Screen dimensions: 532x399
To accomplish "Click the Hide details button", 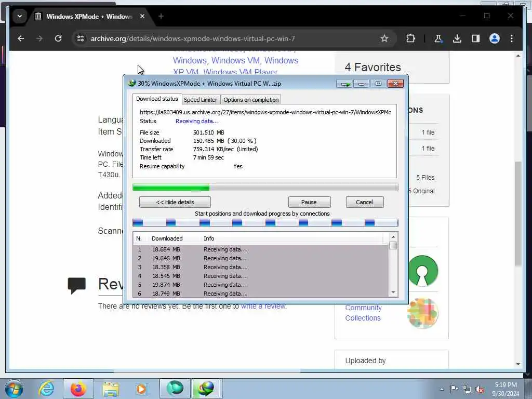I will point(175,202).
